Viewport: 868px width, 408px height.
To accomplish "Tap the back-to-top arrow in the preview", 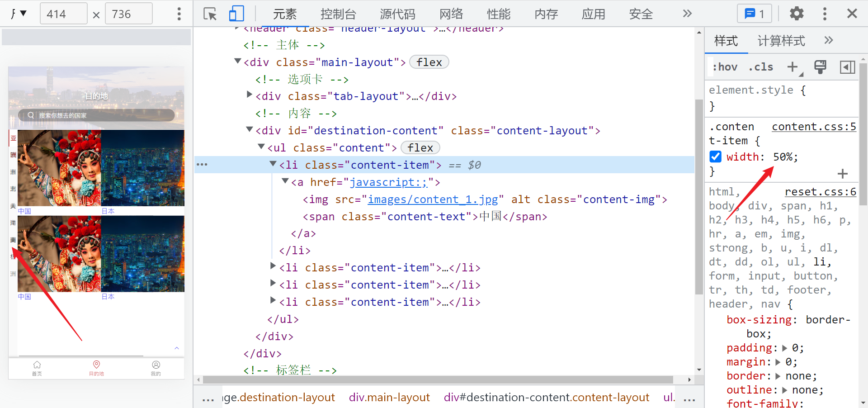I will click(177, 348).
